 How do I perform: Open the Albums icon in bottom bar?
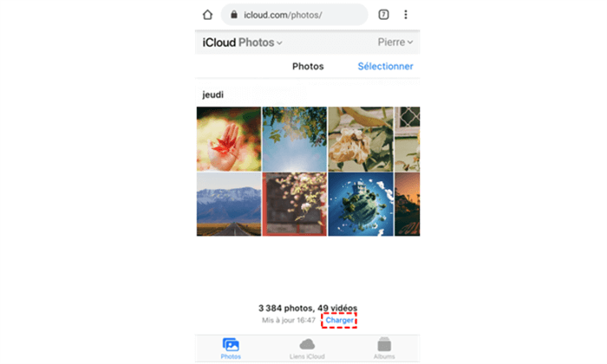coord(384,344)
